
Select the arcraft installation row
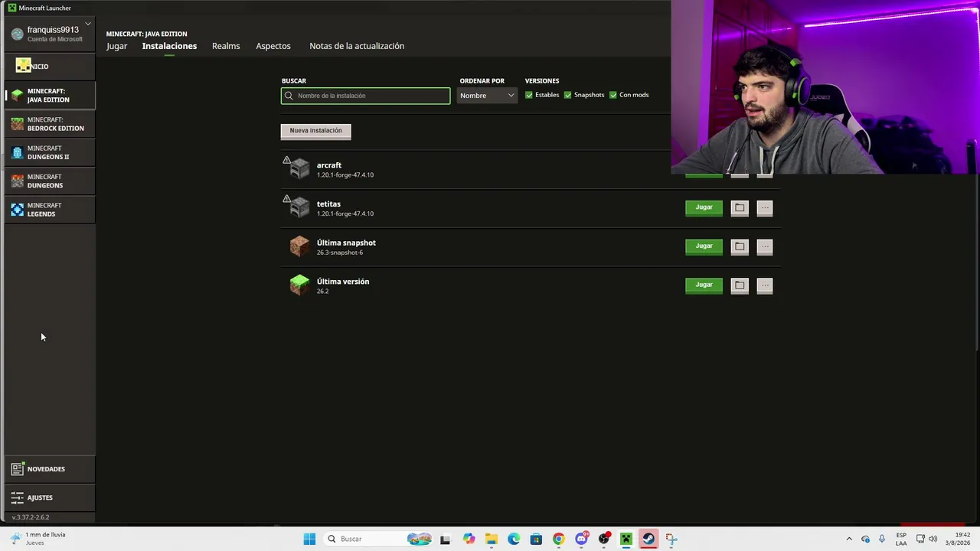(x=531, y=169)
